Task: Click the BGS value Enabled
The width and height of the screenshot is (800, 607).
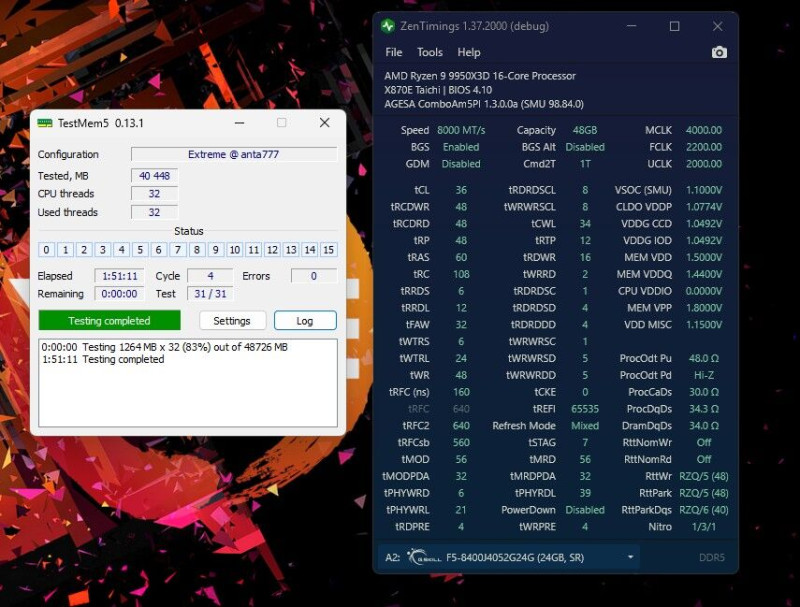Action: [x=461, y=147]
